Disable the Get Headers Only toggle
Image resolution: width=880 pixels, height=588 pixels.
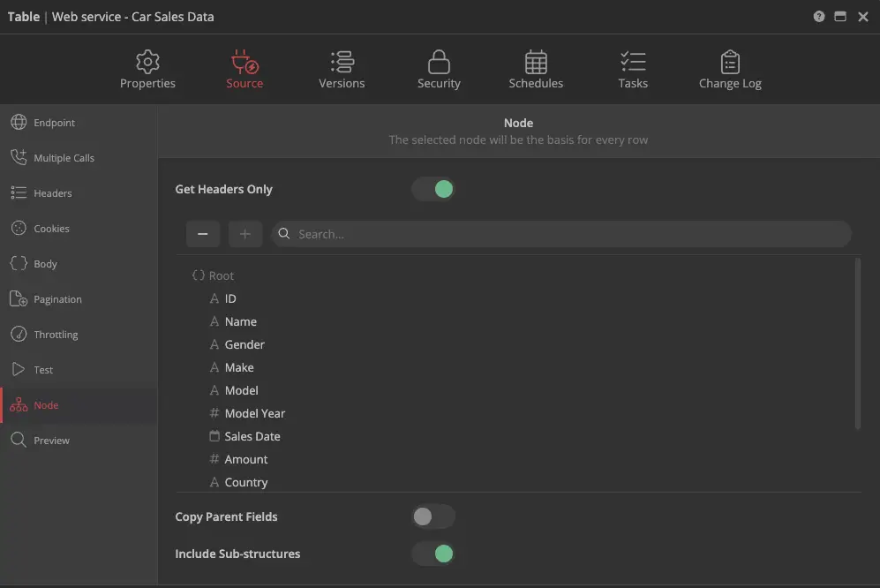pos(433,189)
